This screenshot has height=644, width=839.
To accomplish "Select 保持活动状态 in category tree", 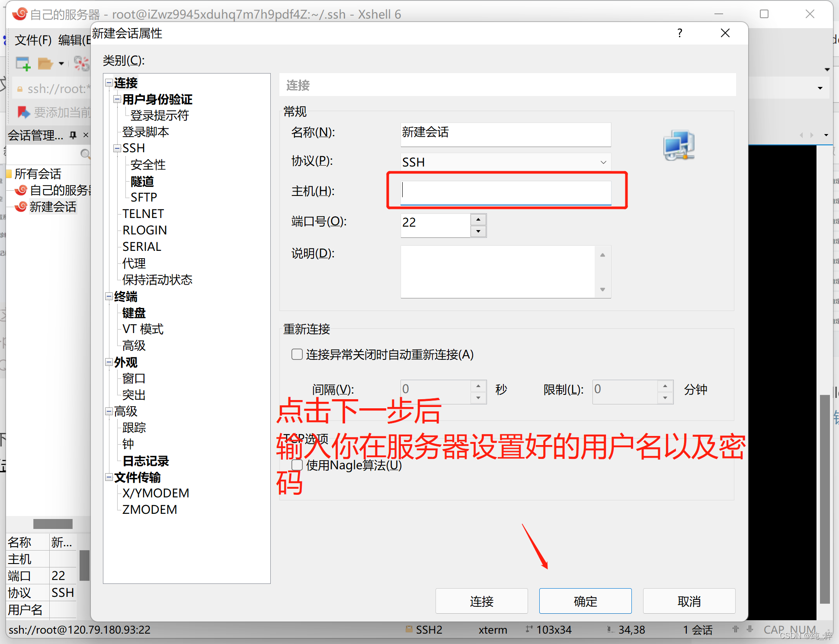I will [x=157, y=279].
